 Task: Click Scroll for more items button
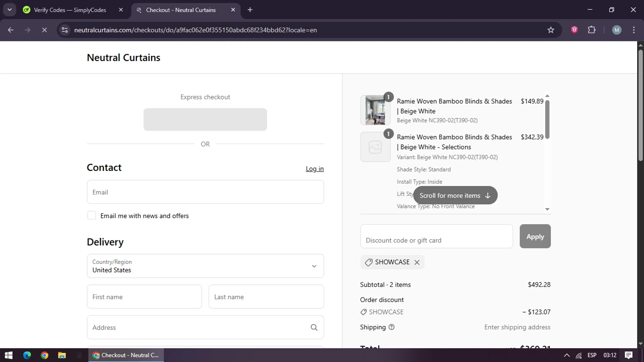click(x=455, y=195)
